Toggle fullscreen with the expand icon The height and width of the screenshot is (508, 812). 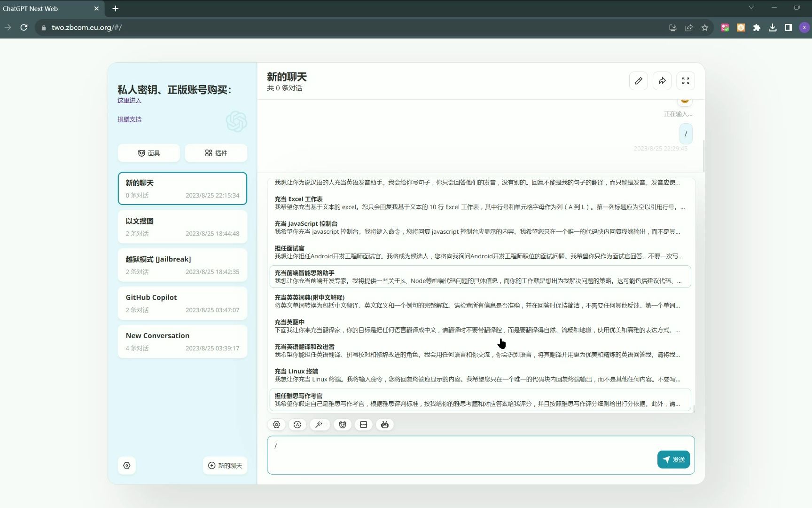click(685, 81)
